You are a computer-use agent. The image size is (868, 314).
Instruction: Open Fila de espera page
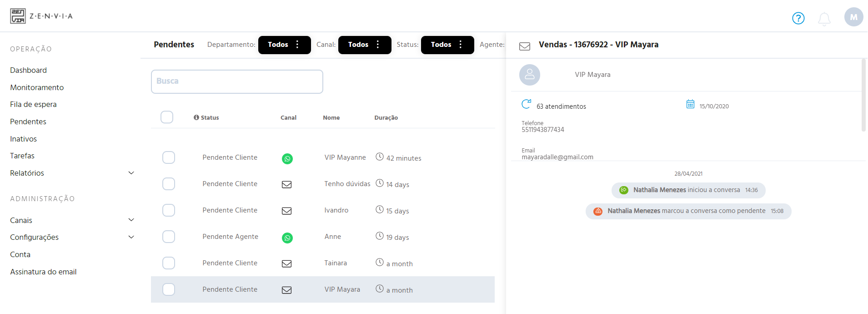tap(33, 104)
